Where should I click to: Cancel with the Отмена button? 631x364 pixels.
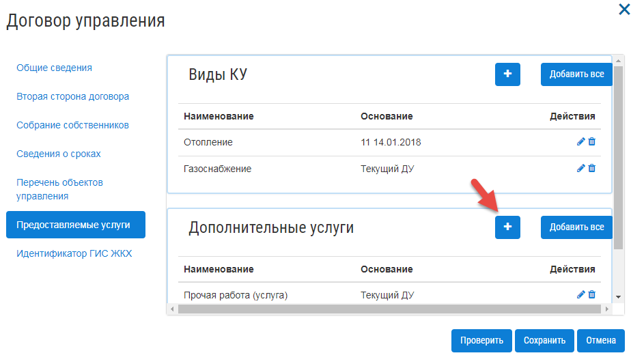601,341
